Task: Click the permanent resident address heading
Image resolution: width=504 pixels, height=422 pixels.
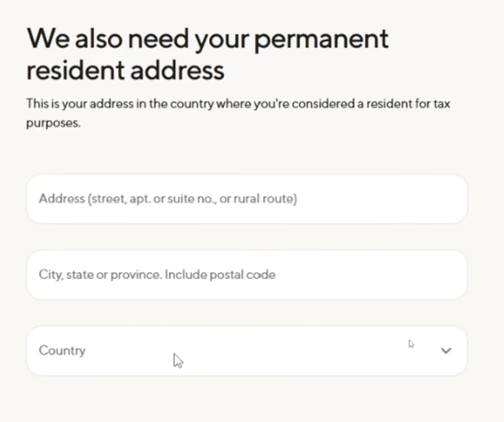Action: [207, 54]
